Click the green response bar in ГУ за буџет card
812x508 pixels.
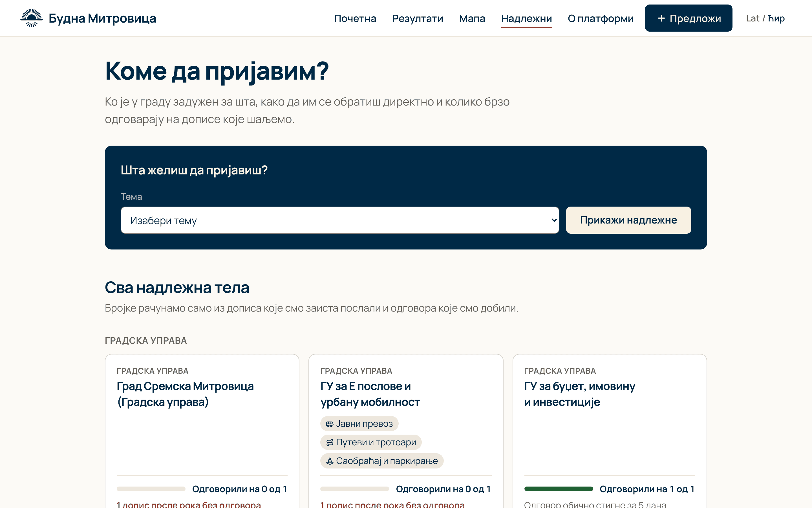[558, 489]
